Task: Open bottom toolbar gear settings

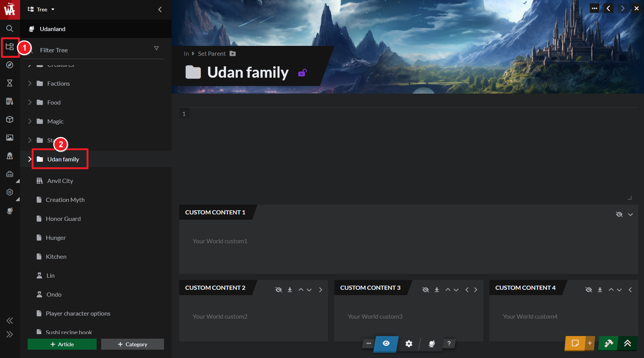Action: pyautogui.click(x=409, y=344)
